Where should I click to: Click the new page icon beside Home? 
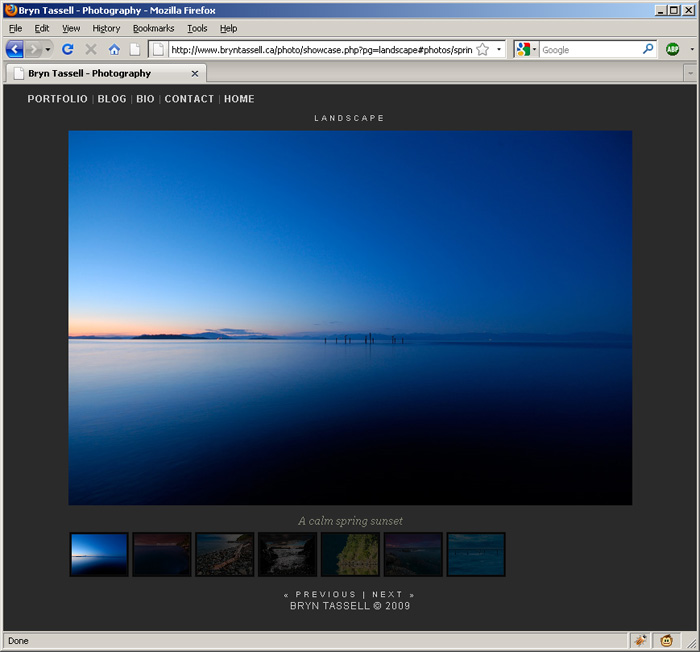click(135, 49)
